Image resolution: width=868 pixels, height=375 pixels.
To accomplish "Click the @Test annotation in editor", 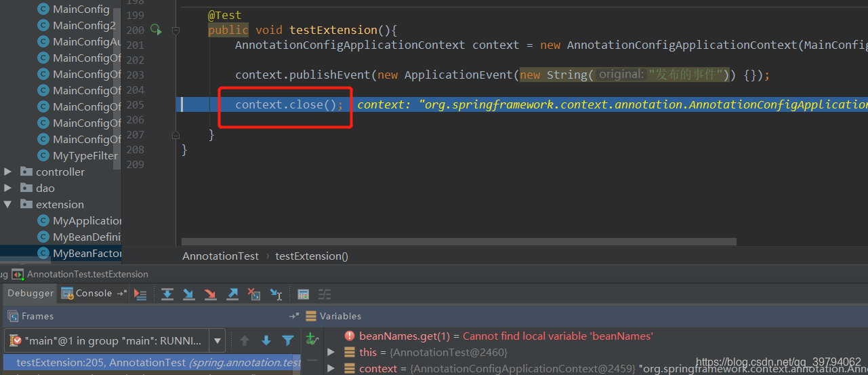I will click(224, 15).
